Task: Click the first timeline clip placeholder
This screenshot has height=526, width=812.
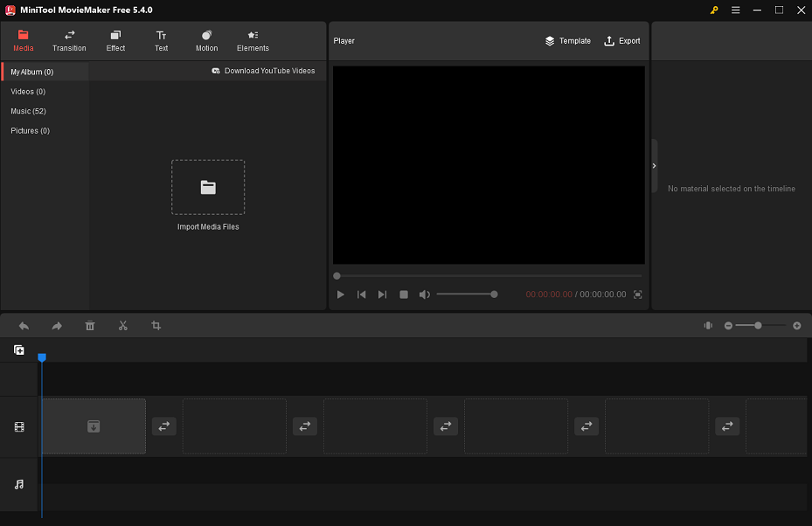Action: tap(94, 426)
